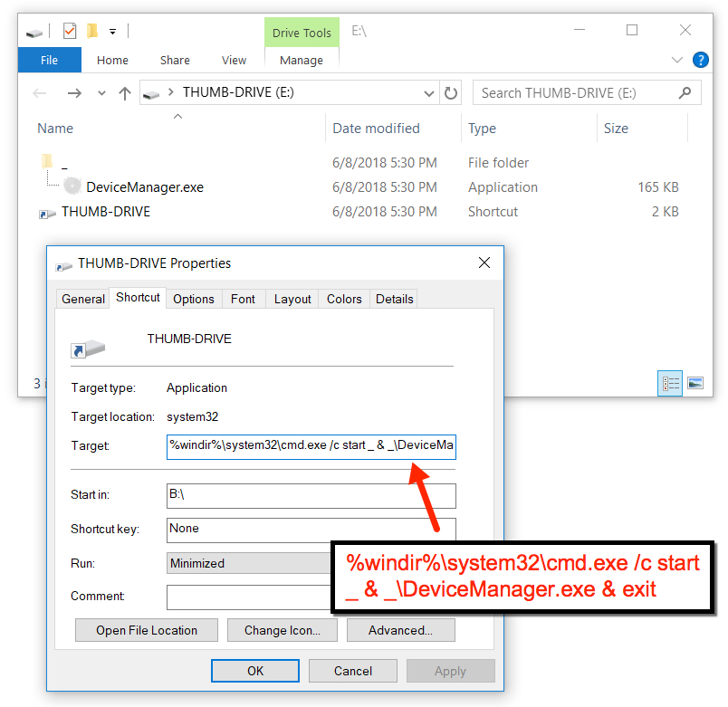Click the New Folder quick access icon
Viewport: 728px width, 707px height.
pyautogui.click(x=92, y=31)
